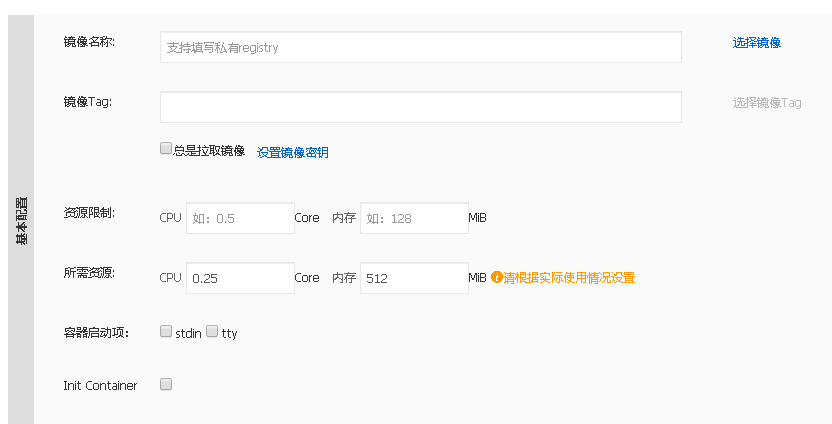832x424 pixels.
Task: Click the 资源限制 CPU input field
Action: tap(240, 218)
